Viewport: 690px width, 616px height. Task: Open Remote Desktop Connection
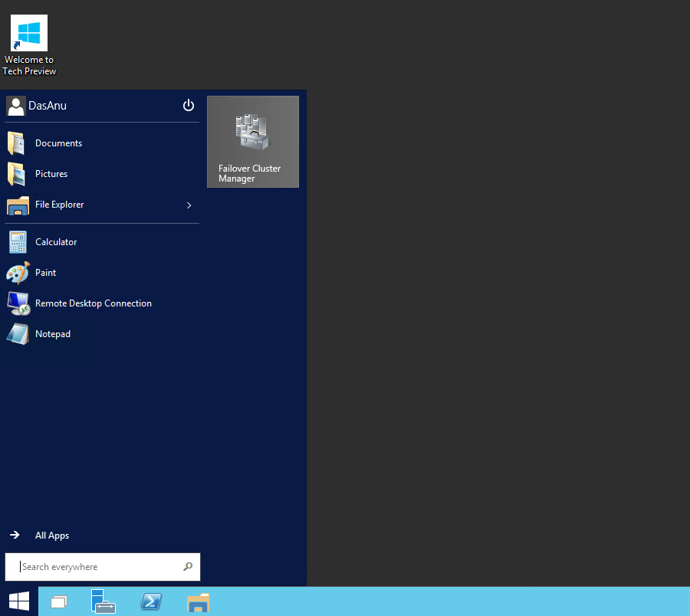click(x=93, y=303)
